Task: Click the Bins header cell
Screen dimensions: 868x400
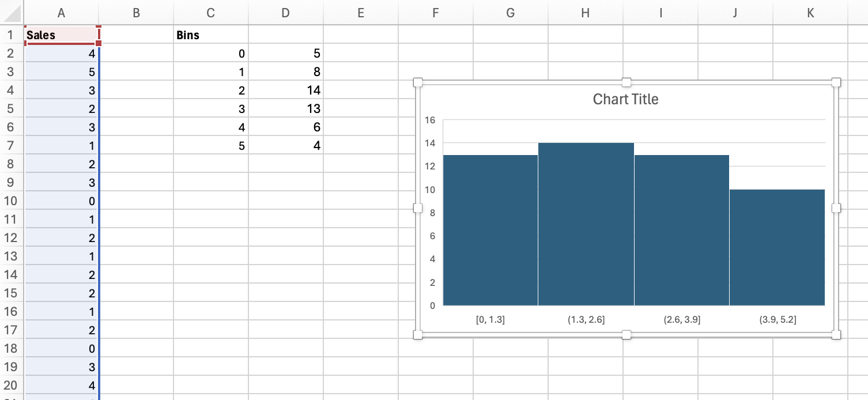Action: click(x=211, y=35)
